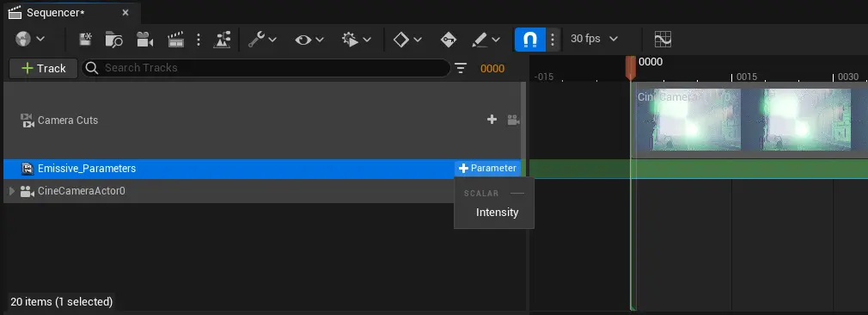The height and width of the screenshot is (315, 868).
Task: Click the plus Parameter button
Action: point(487,168)
